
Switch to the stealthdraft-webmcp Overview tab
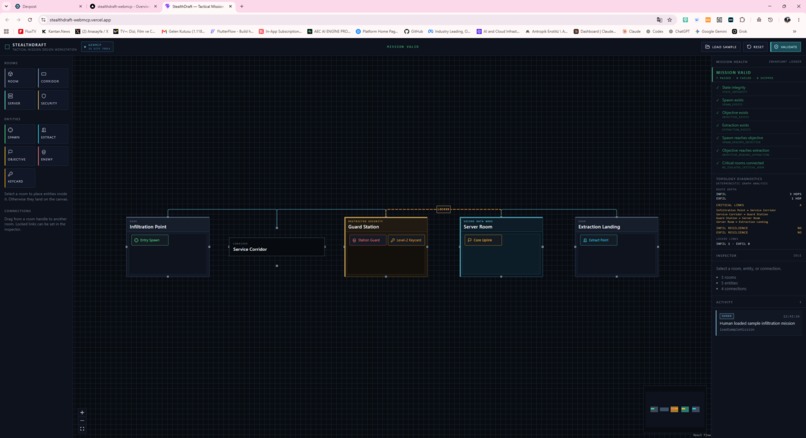[x=123, y=6]
